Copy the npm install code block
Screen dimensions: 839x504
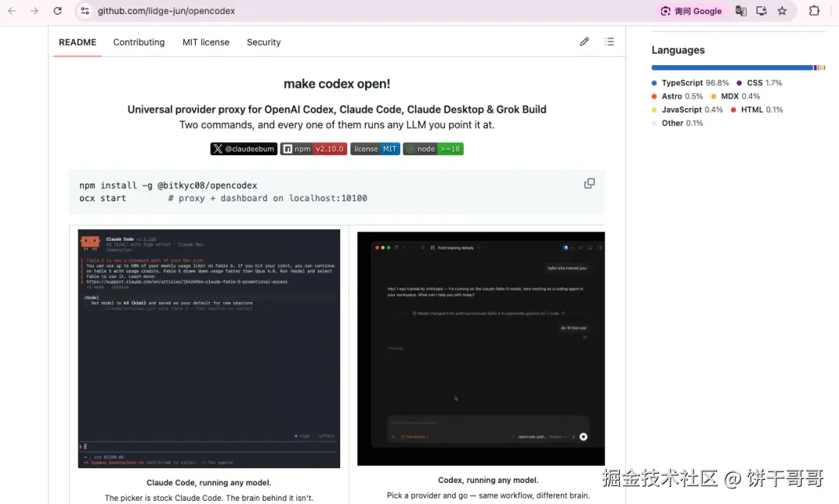click(589, 183)
